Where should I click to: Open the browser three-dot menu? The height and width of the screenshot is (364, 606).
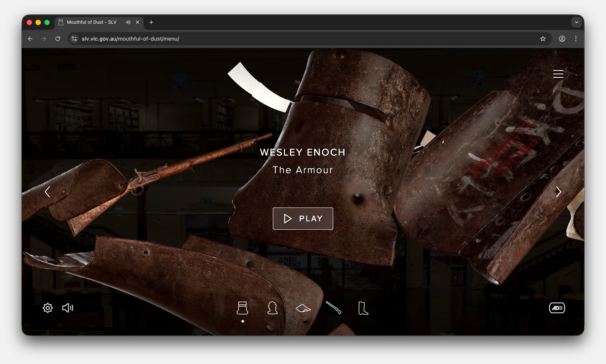[x=576, y=39]
